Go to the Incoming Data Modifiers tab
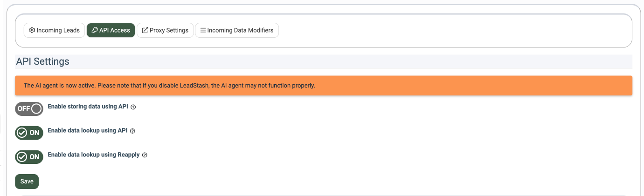This screenshot has width=644, height=196. [237, 30]
